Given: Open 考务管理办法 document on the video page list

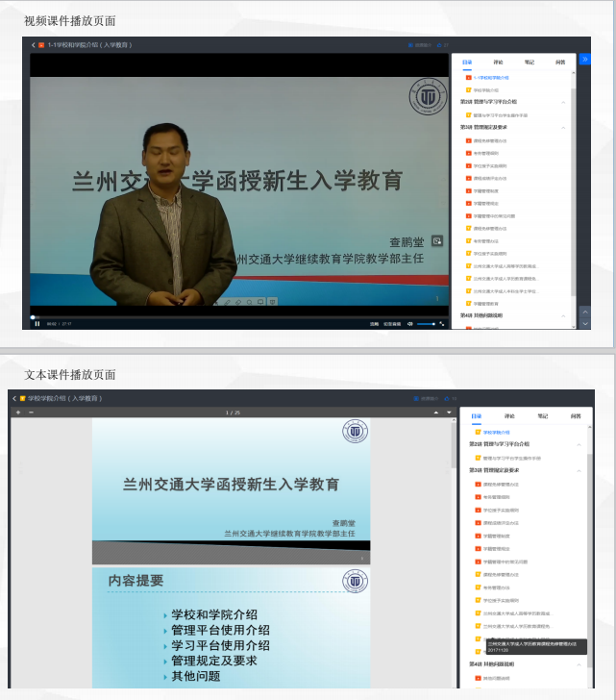Looking at the screenshot, I should pyautogui.click(x=485, y=241).
